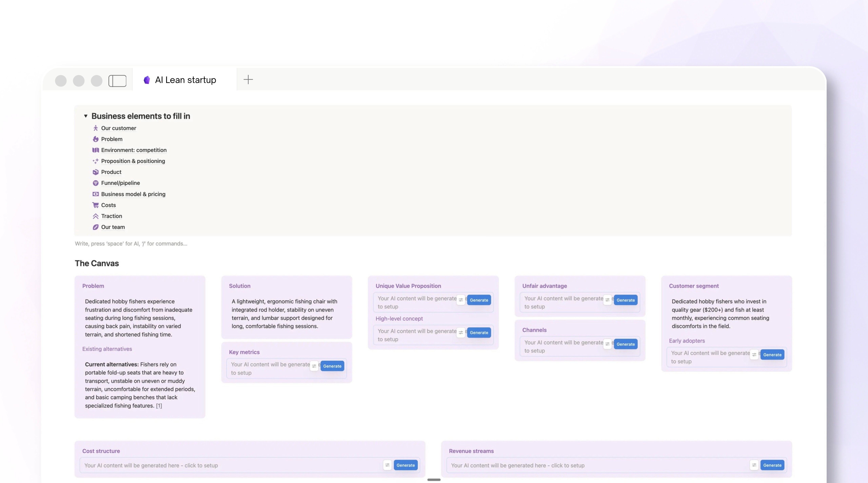Click the person icon beside Our customer

pyautogui.click(x=96, y=128)
